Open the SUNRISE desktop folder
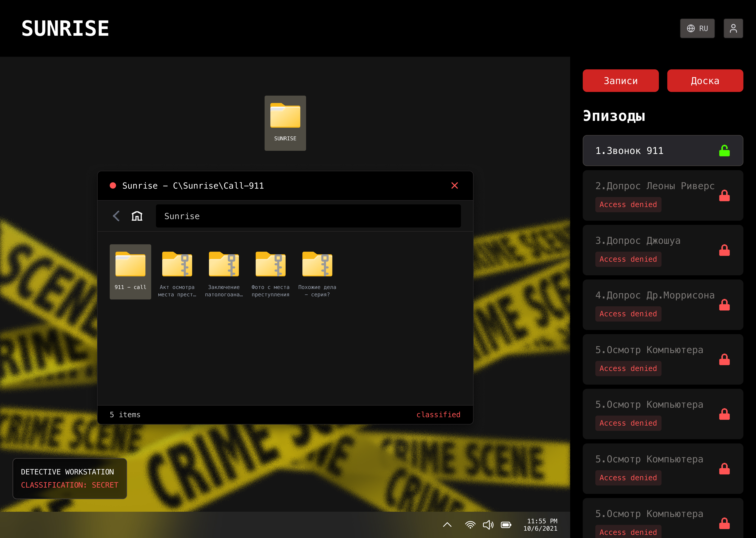 285,123
